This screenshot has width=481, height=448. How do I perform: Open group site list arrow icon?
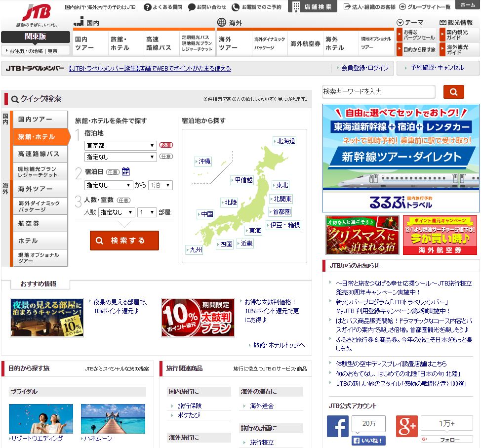(402, 7)
